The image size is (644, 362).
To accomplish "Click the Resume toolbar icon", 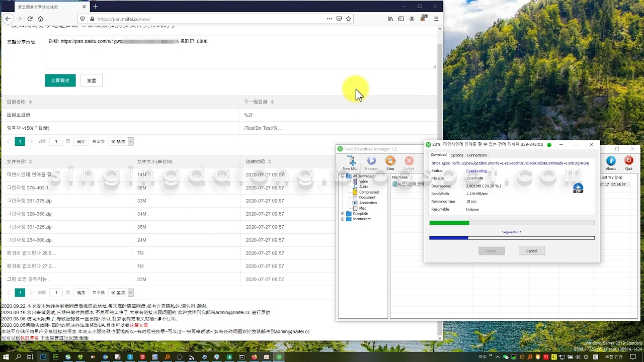I will (371, 163).
